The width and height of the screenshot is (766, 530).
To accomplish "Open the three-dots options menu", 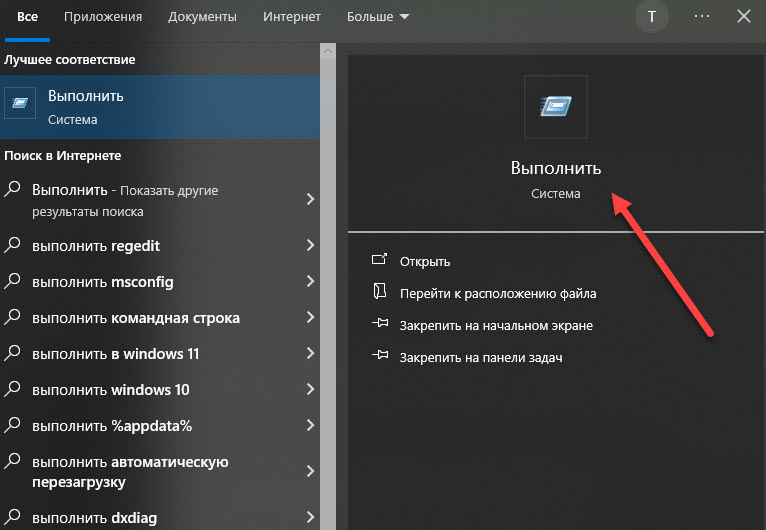I will point(701,17).
